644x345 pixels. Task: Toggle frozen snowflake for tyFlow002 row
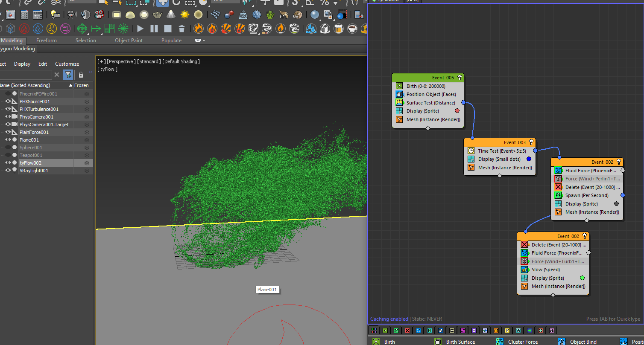tap(87, 163)
